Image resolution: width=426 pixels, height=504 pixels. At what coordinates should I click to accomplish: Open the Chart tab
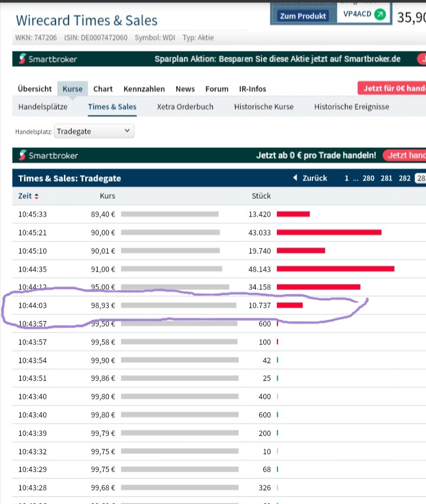pos(103,89)
